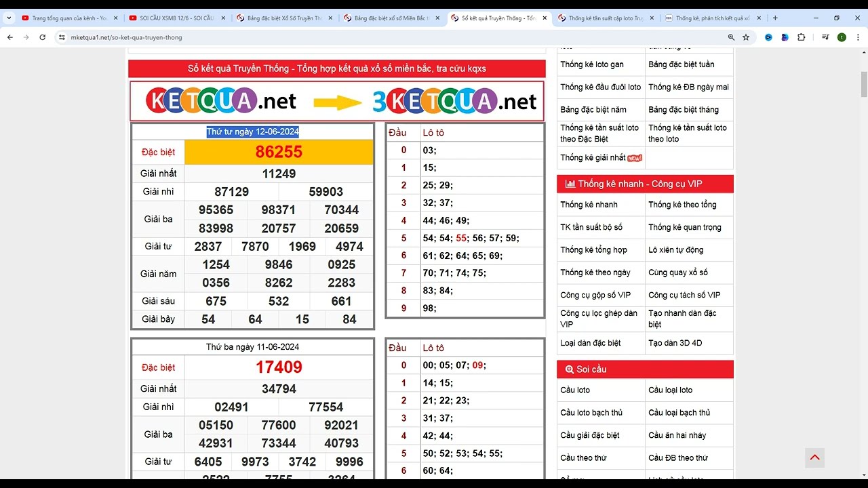Open 'Thống kê tần suất loto theo Đặc Biệt'

tap(599, 133)
